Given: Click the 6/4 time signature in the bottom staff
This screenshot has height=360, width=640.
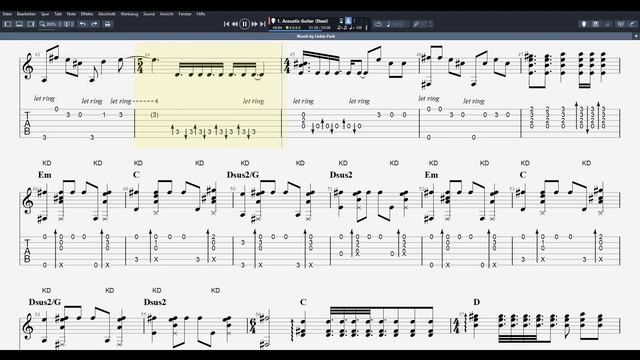Looking at the screenshot, I should [x=253, y=326].
